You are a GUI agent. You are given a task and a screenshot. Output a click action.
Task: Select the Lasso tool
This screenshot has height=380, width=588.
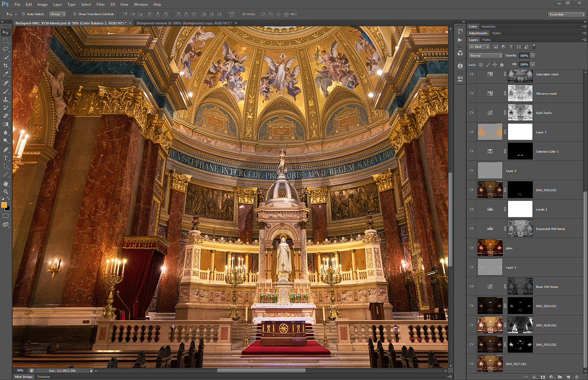coord(5,49)
